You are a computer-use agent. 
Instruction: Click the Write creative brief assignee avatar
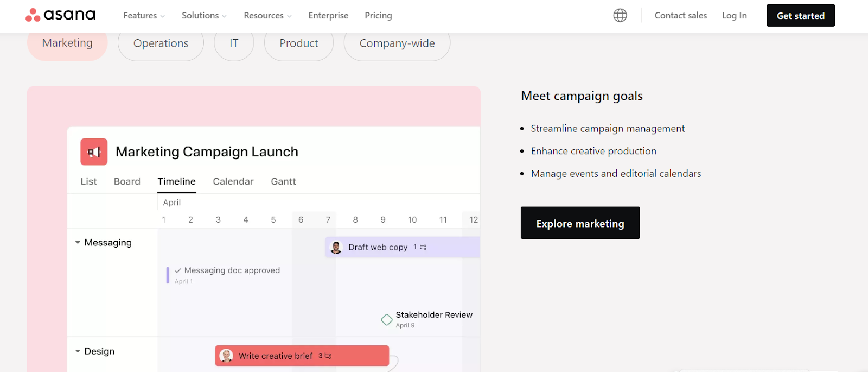coord(226,356)
